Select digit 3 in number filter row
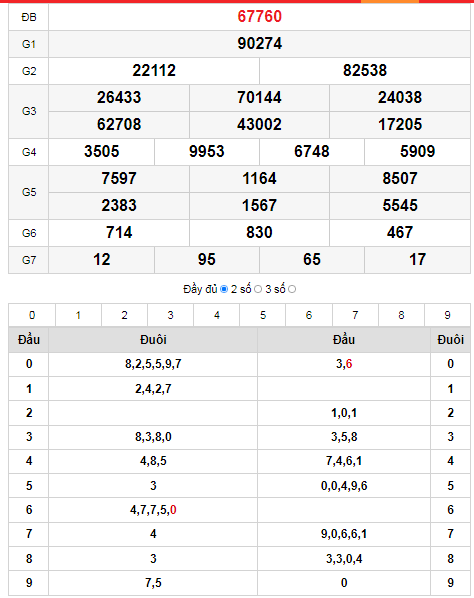Screen dimensions: 474x598 click(170, 315)
